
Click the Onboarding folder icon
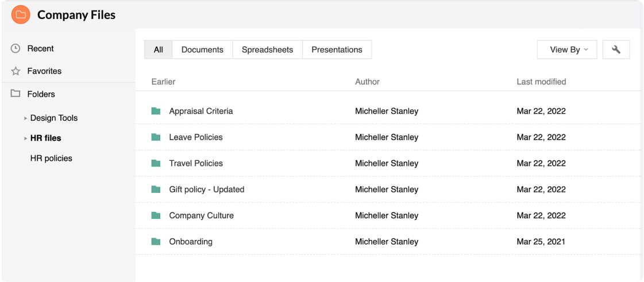tap(156, 242)
